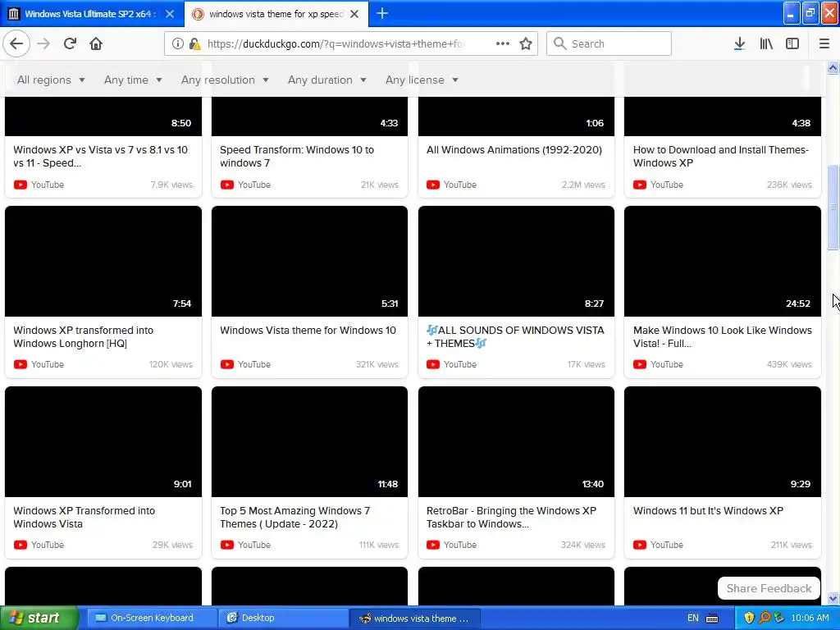Click the 9:29 Windows 11 XP thumbnail
This screenshot has width=840, height=630.
tap(722, 442)
